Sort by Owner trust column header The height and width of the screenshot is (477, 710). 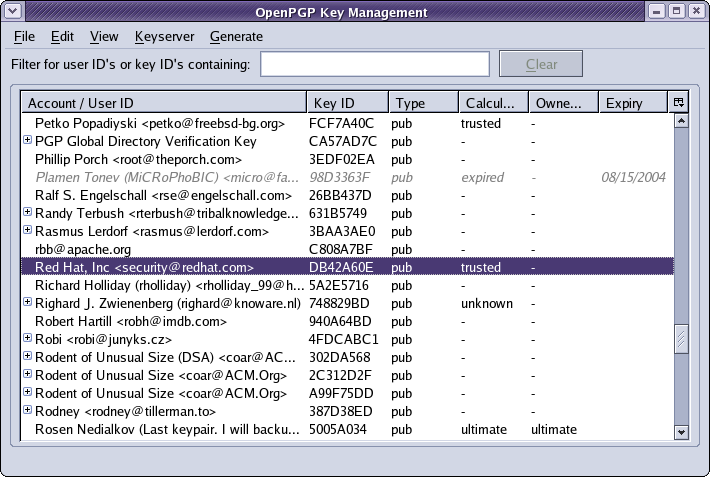[x=564, y=103]
